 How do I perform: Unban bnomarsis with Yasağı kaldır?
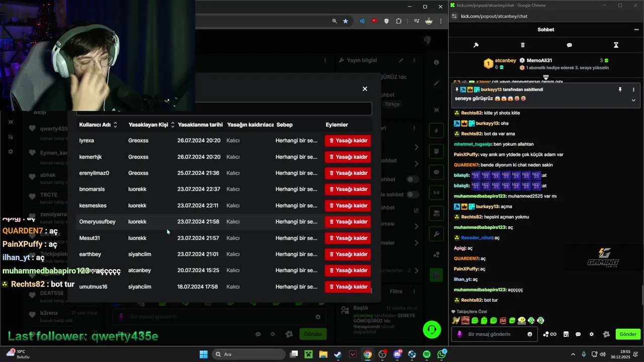coord(348,190)
